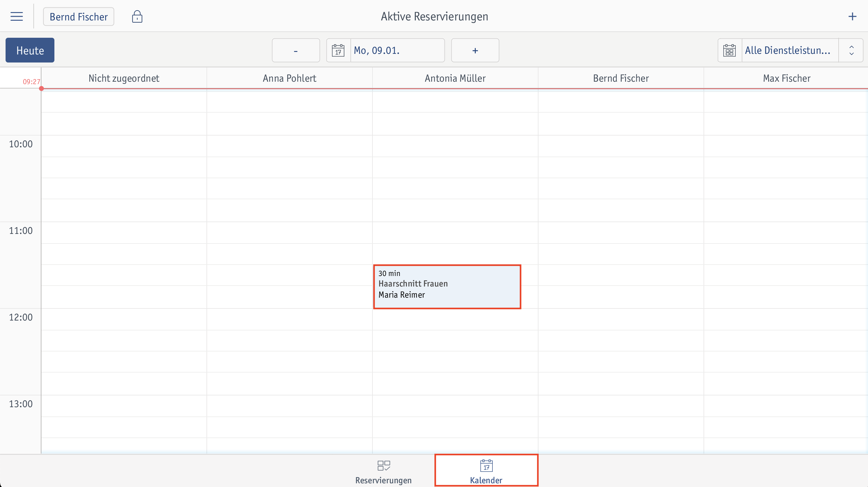Select the Max Fischer column header
The width and height of the screenshot is (868, 487).
(786, 78)
